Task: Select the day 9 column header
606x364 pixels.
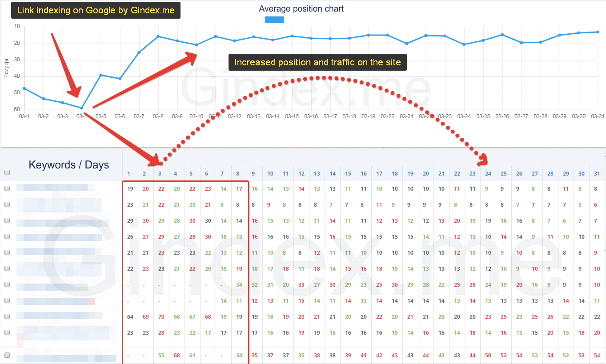Action: coord(253,174)
